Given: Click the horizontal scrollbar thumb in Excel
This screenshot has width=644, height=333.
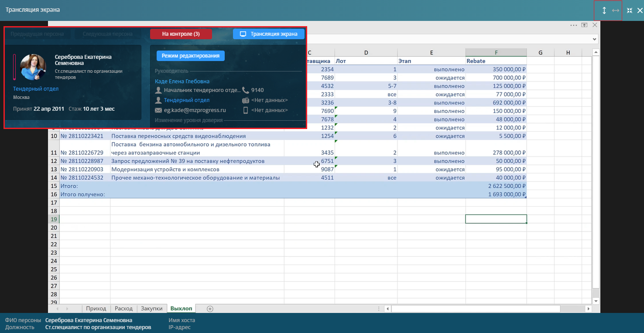Looking at the screenshot, I should pyautogui.click(x=476, y=309).
